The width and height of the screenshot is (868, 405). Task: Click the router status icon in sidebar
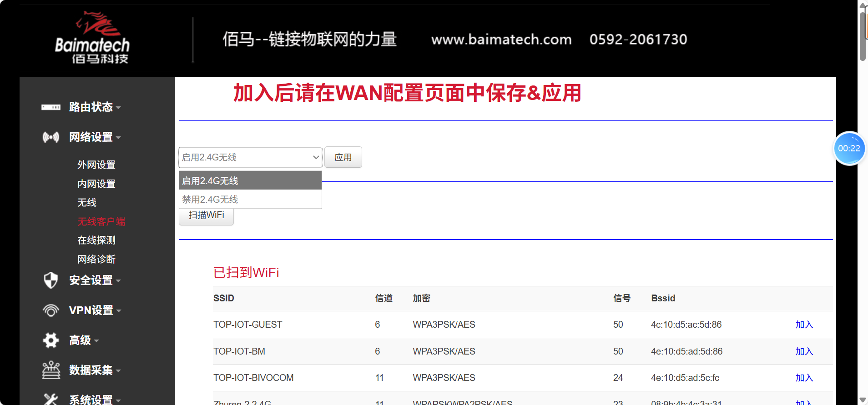click(50, 107)
